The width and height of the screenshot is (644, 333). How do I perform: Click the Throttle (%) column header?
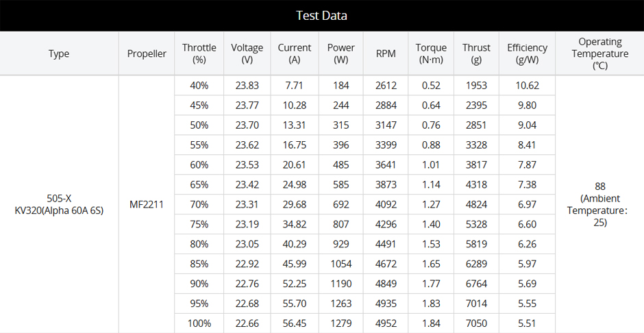pos(199,53)
